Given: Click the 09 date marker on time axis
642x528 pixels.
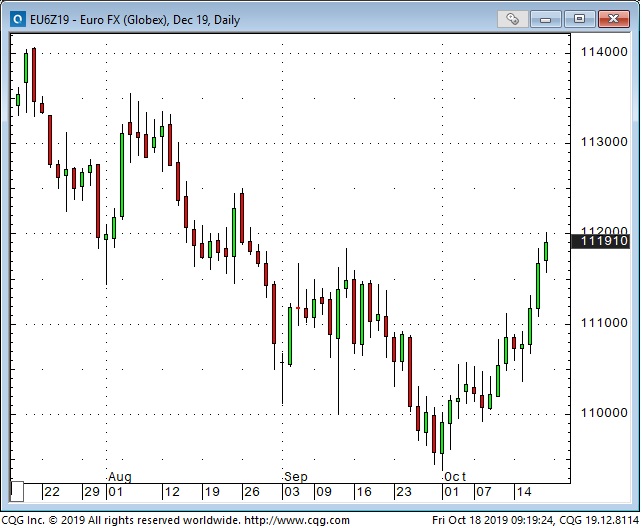Looking at the screenshot, I should coord(323,492).
